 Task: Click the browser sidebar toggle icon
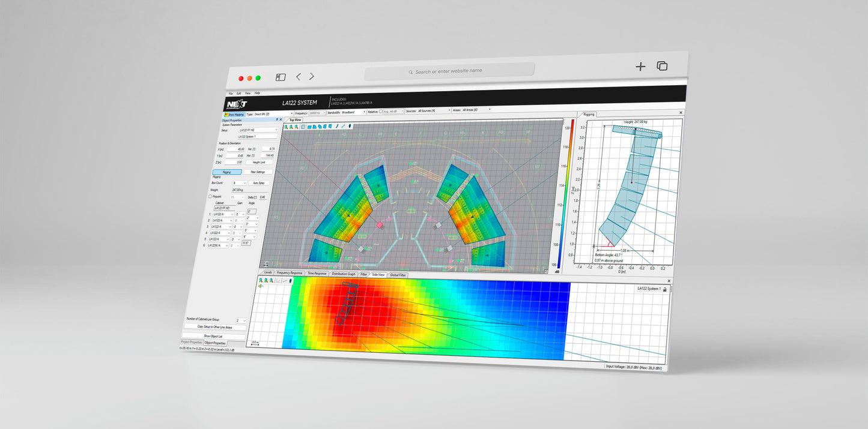281,77
